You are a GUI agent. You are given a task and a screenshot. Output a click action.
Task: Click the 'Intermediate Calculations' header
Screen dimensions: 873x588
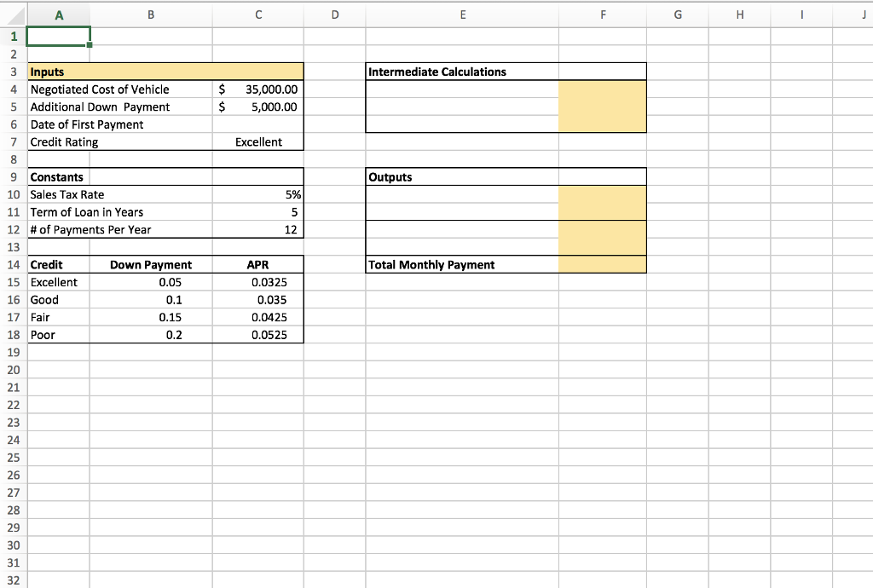462,72
